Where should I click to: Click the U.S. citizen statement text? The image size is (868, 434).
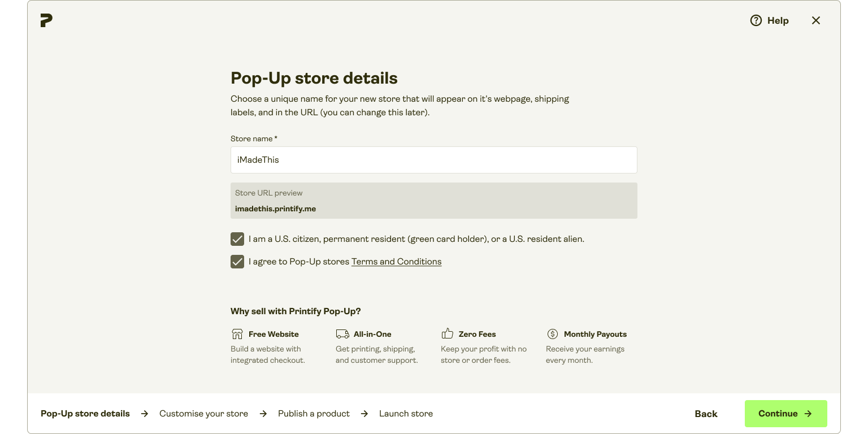pyautogui.click(x=416, y=239)
